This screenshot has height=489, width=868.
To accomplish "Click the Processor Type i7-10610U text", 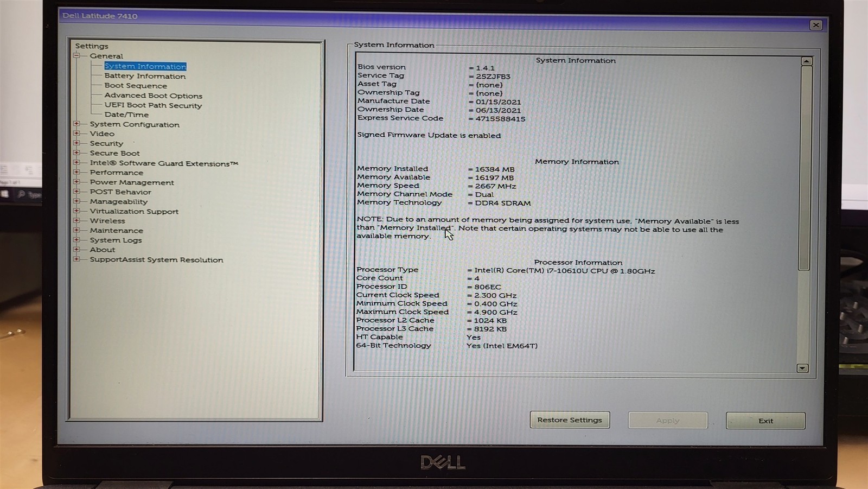I will 564,271.
